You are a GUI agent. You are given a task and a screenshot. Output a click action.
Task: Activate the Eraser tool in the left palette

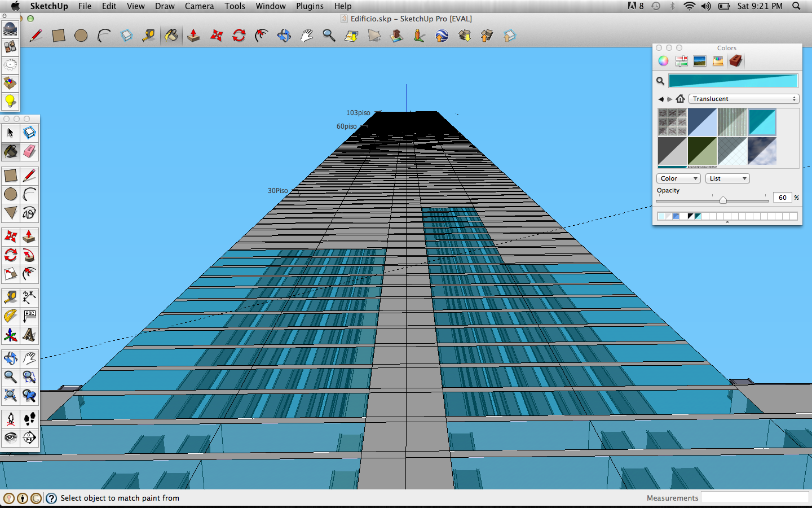(29, 152)
